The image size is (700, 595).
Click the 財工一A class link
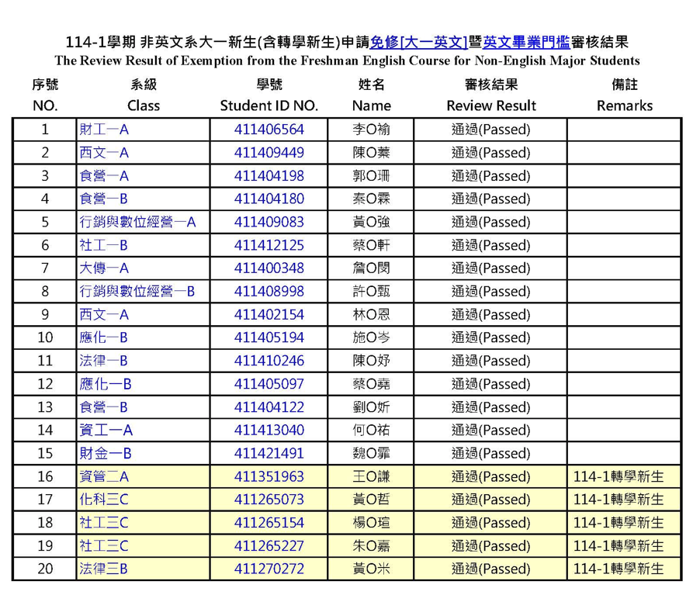[x=104, y=130]
